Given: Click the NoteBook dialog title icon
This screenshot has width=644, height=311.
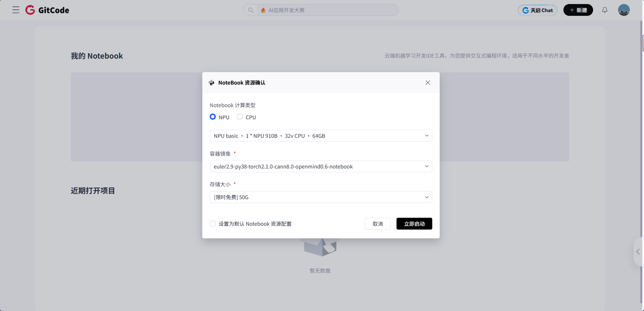Looking at the screenshot, I should [x=211, y=83].
